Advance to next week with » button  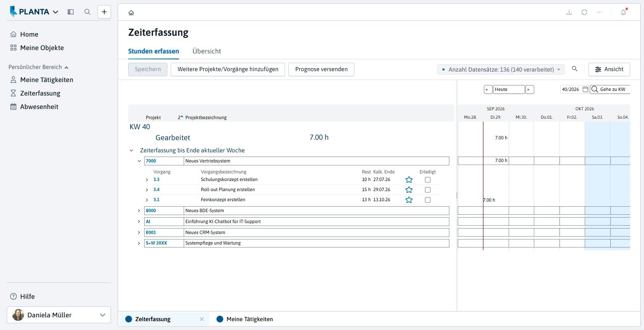[530, 89]
